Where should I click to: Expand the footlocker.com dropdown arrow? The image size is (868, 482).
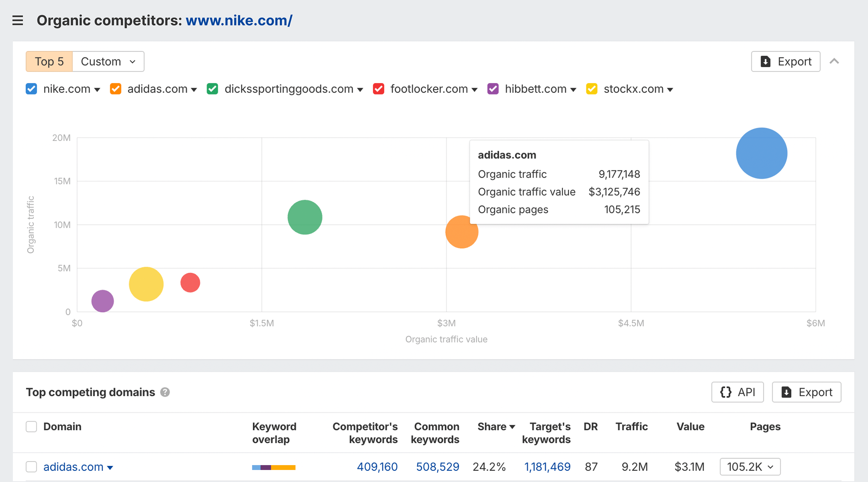(x=475, y=90)
